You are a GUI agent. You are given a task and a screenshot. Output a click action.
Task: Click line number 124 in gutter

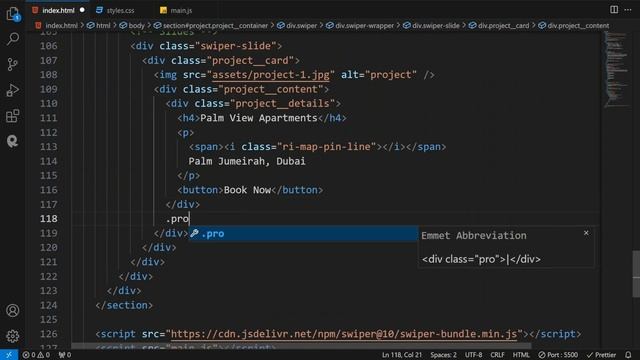(x=49, y=305)
